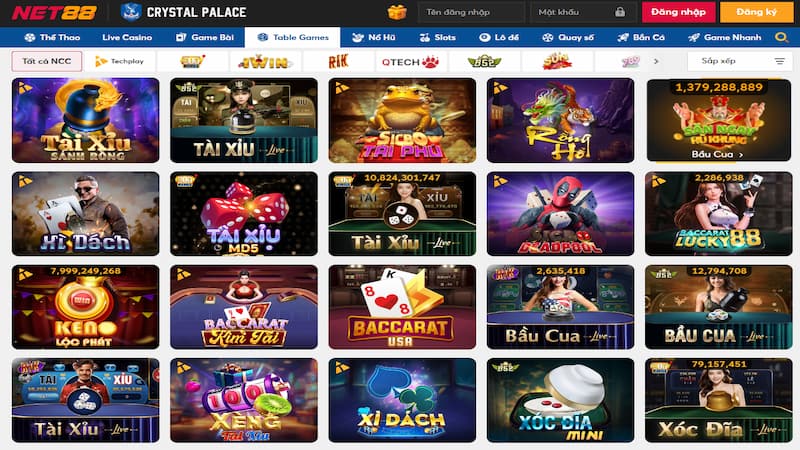Select the Tất cả NCC filter
The height and width of the screenshot is (450, 800).
46,61
